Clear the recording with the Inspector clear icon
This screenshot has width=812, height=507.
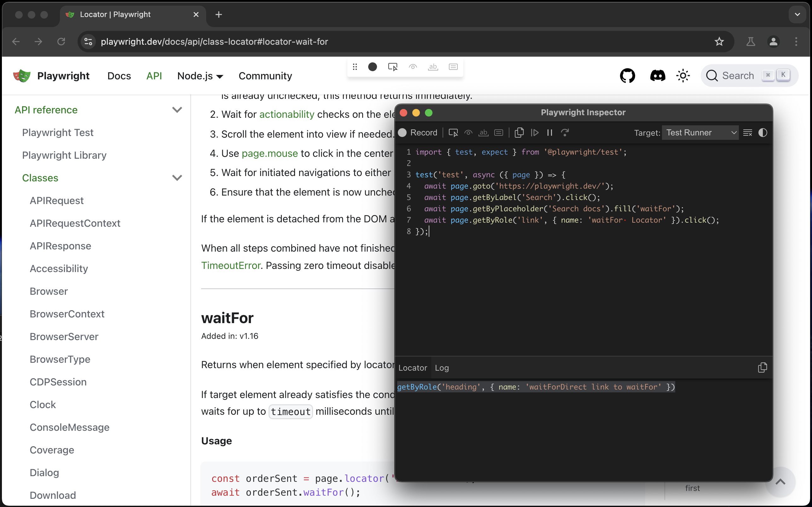point(748,133)
